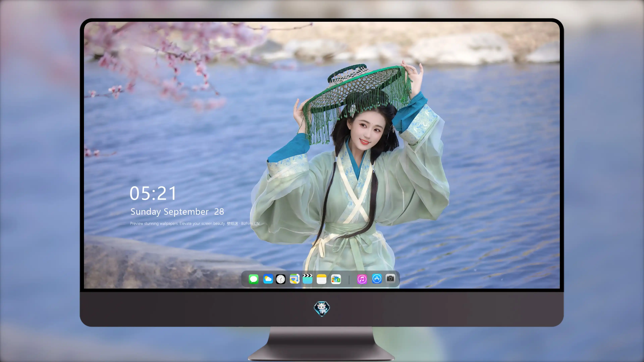Launch the Clock app from dock
Screen dimensions: 644x362
(x=281, y=279)
